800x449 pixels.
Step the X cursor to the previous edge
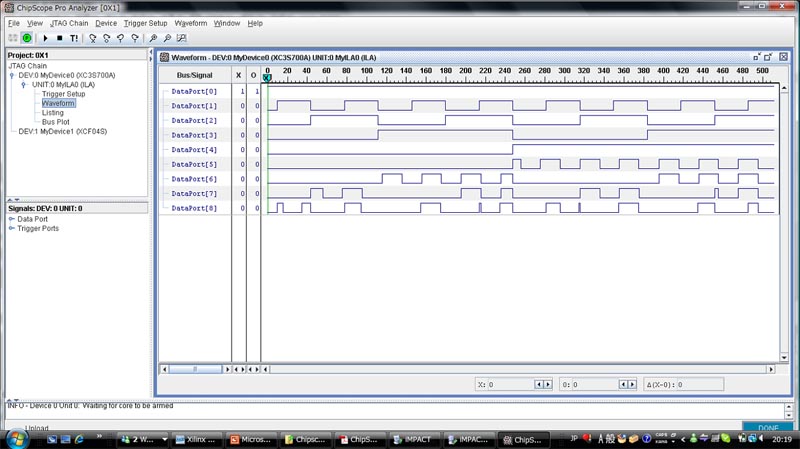click(538, 385)
